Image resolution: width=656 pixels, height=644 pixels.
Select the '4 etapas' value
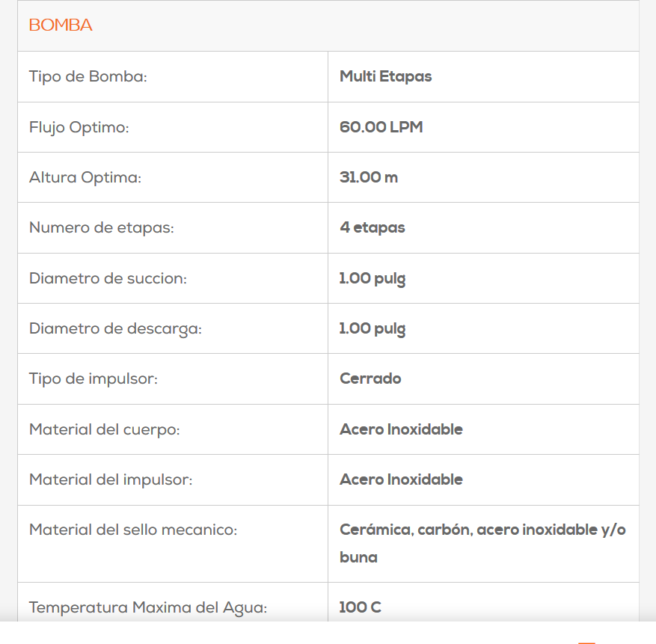point(372,227)
